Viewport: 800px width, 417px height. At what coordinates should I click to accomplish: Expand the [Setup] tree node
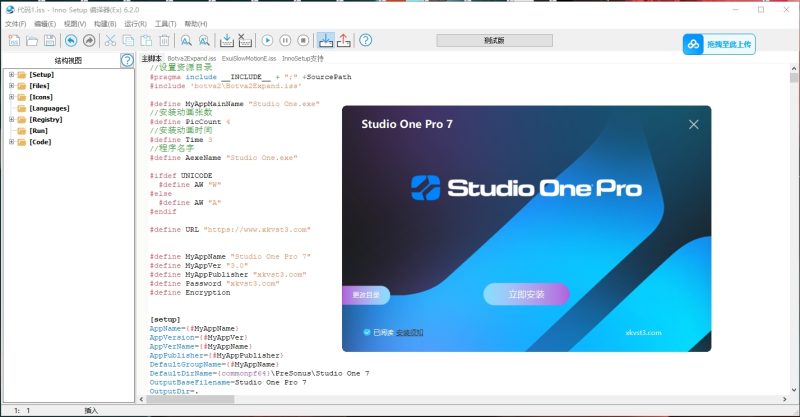click(x=11, y=75)
